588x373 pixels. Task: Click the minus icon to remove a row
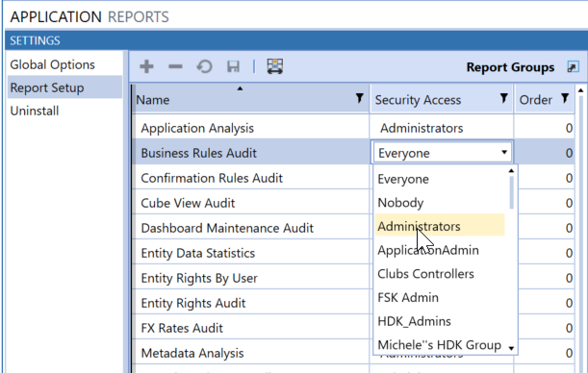175,67
